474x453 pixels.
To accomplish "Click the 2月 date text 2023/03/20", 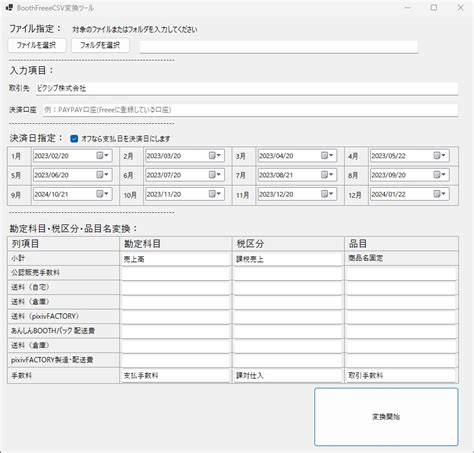I will [x=164, y=156].
